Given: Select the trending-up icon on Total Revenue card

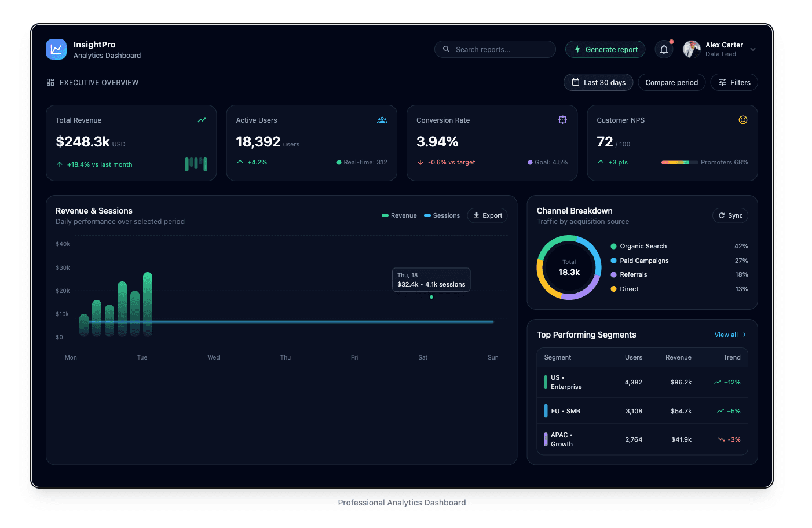Looking at the screenshot, I should [202, 120].
